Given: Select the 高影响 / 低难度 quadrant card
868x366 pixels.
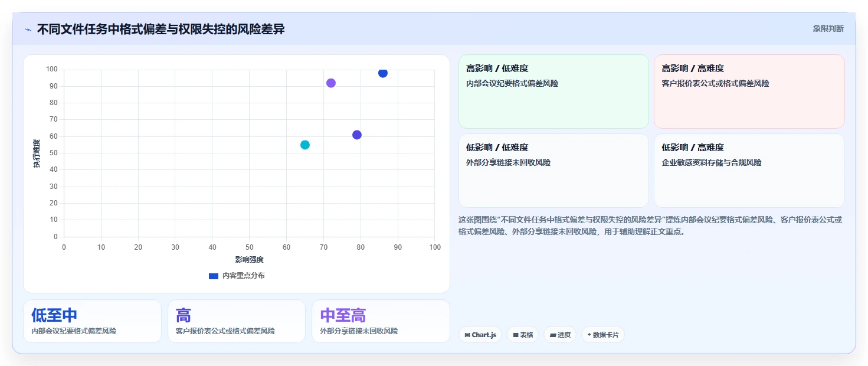Looking at the screenshot, I should (x=553, y=91).
